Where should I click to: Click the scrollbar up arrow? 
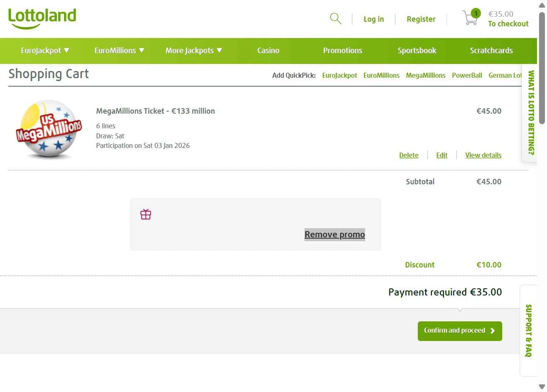pyautogui.click(x=542, y=5)
